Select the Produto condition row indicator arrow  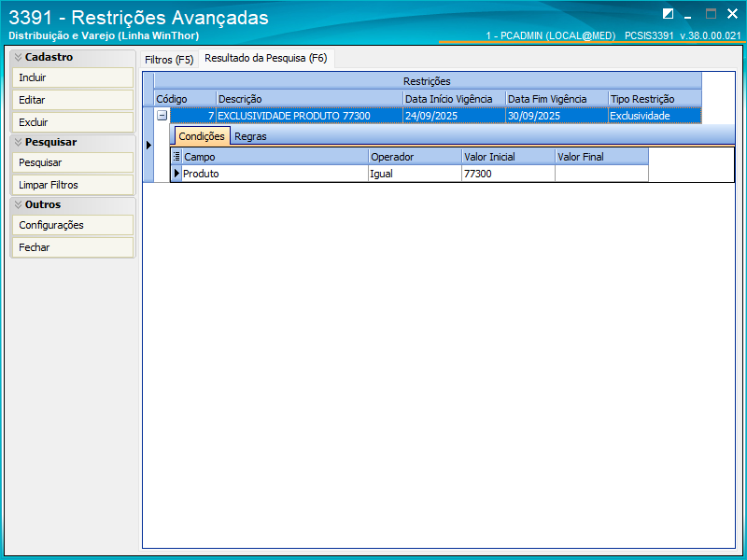(x=176, y=174)
